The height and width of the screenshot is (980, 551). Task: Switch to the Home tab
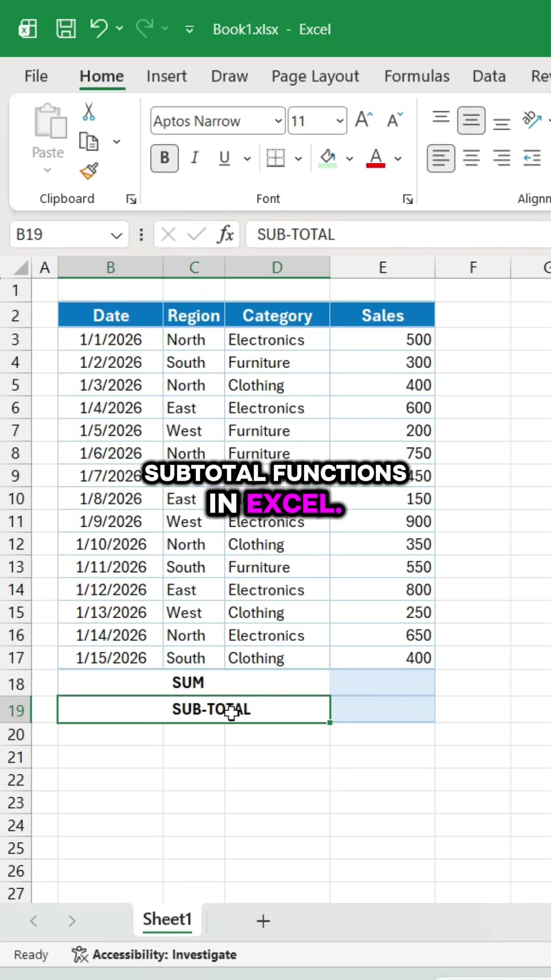pyautogui.click(x=102, y=76)
